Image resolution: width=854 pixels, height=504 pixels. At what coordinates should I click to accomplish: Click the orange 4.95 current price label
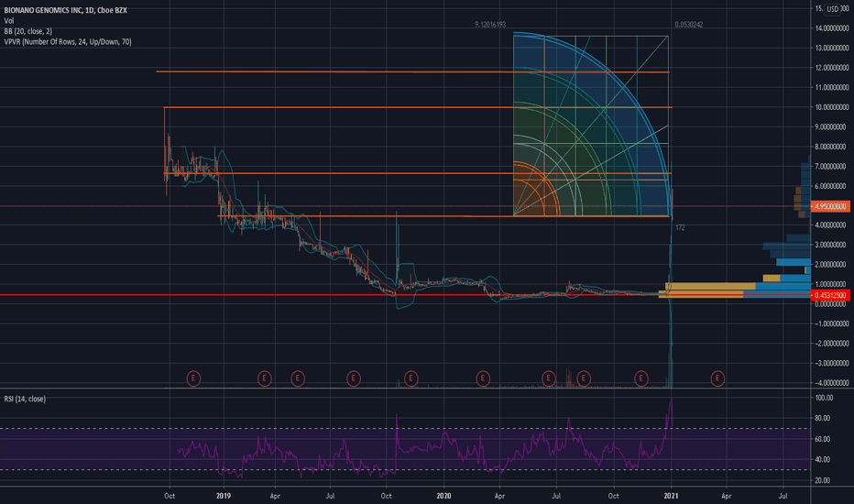point(830,206)
